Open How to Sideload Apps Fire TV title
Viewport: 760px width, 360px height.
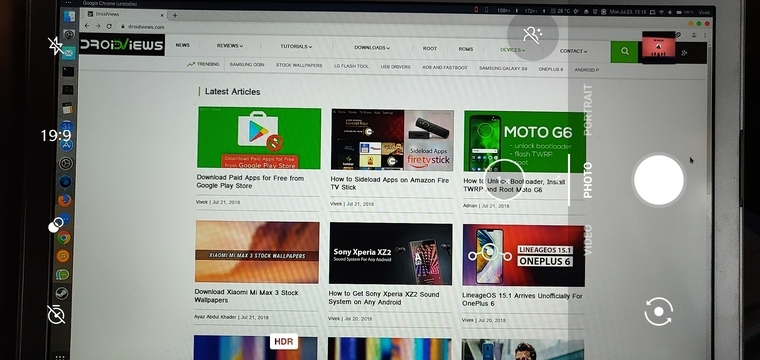click(x=389, y=183)
